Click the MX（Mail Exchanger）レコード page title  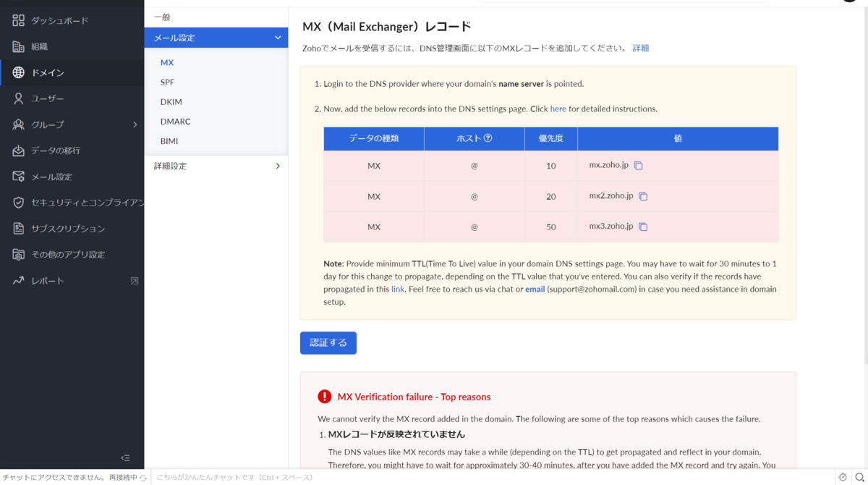pyautogui.click(x=387, y=27)
